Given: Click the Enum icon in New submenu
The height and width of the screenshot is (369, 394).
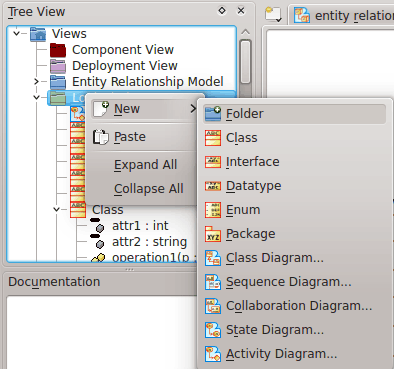Looking at the screenshot, I should (213, 210).
